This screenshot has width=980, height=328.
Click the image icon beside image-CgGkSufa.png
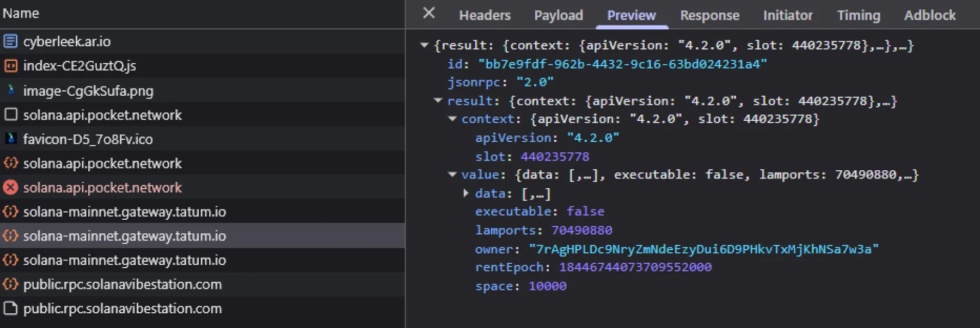coord(10,90)
